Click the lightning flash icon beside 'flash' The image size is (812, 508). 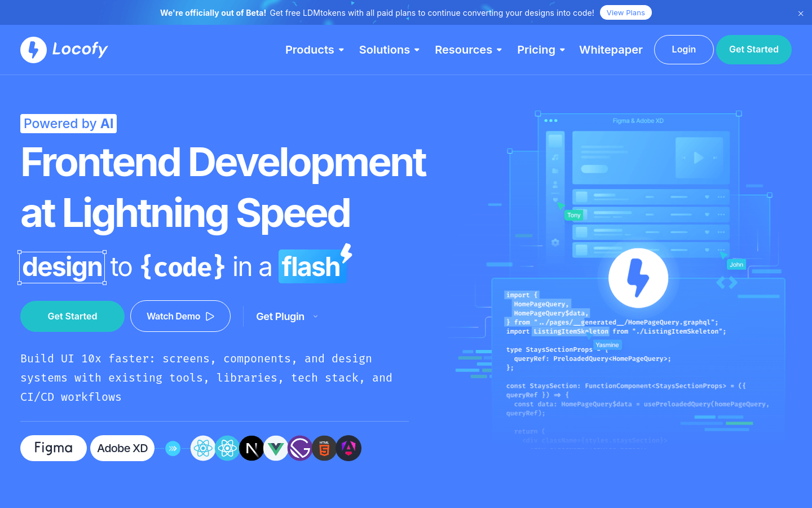(x=346, y=253)
